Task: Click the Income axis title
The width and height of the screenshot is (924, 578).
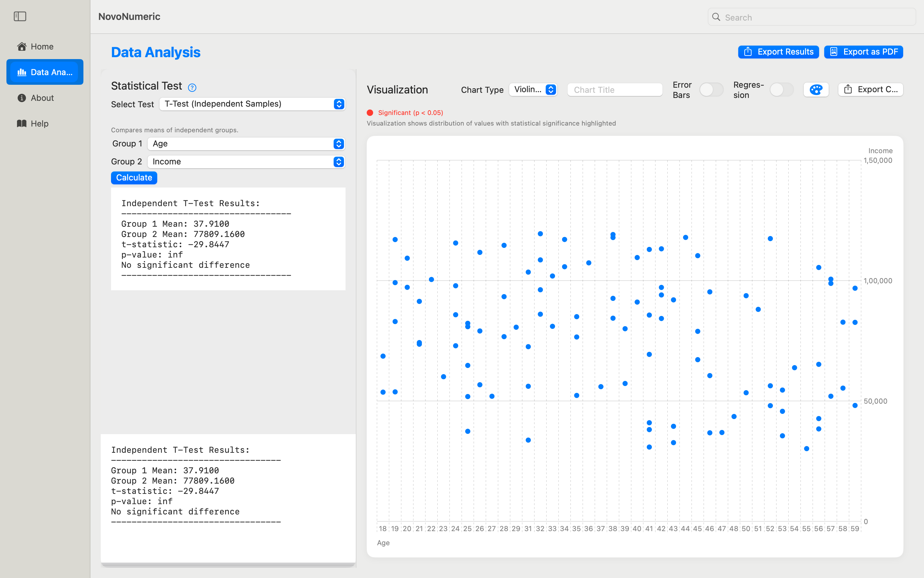Action: (880, 151)
